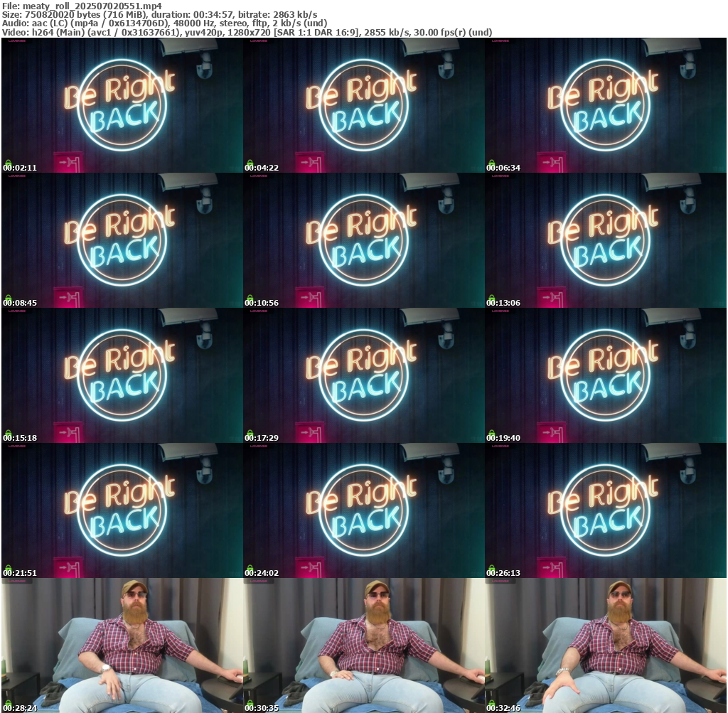
Task: Select the frame thumbnail at 00:06:34
Action: 606,105
